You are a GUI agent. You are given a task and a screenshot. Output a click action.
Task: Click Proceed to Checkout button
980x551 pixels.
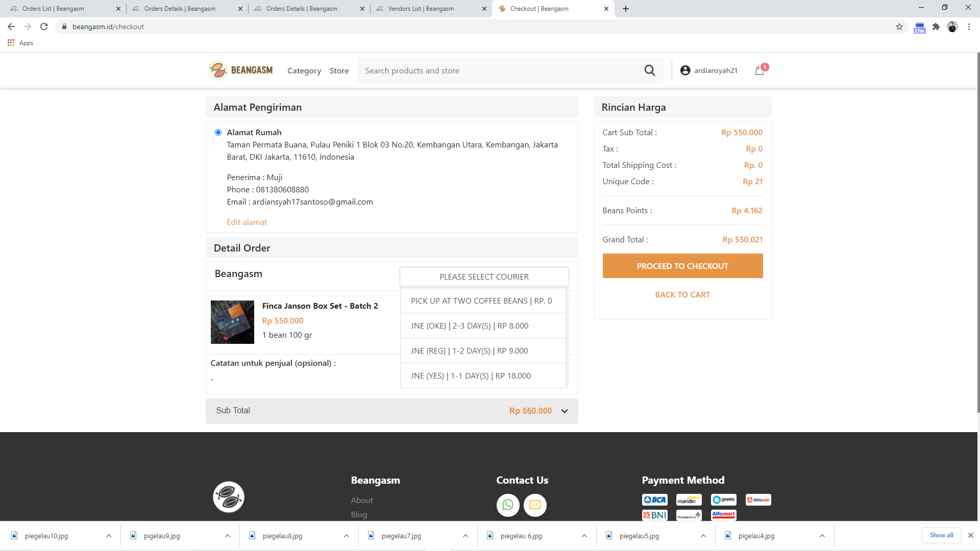click(682, 266)
